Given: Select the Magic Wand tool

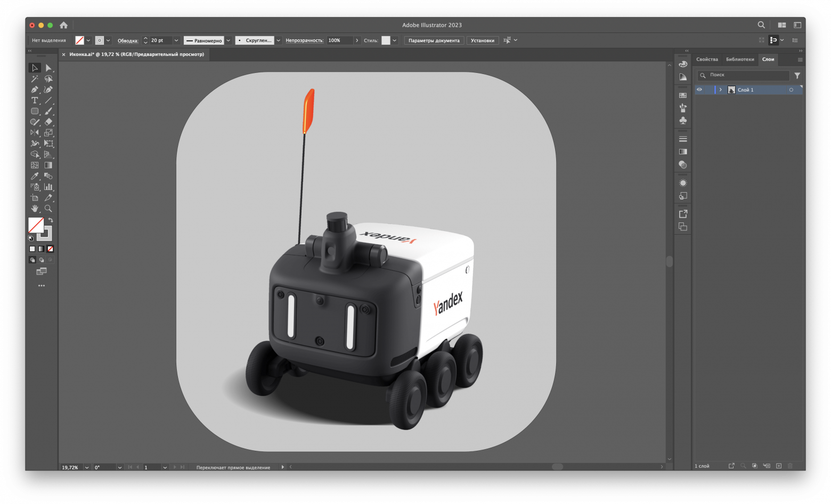Looking at the screenshot, I should point(35,79).
